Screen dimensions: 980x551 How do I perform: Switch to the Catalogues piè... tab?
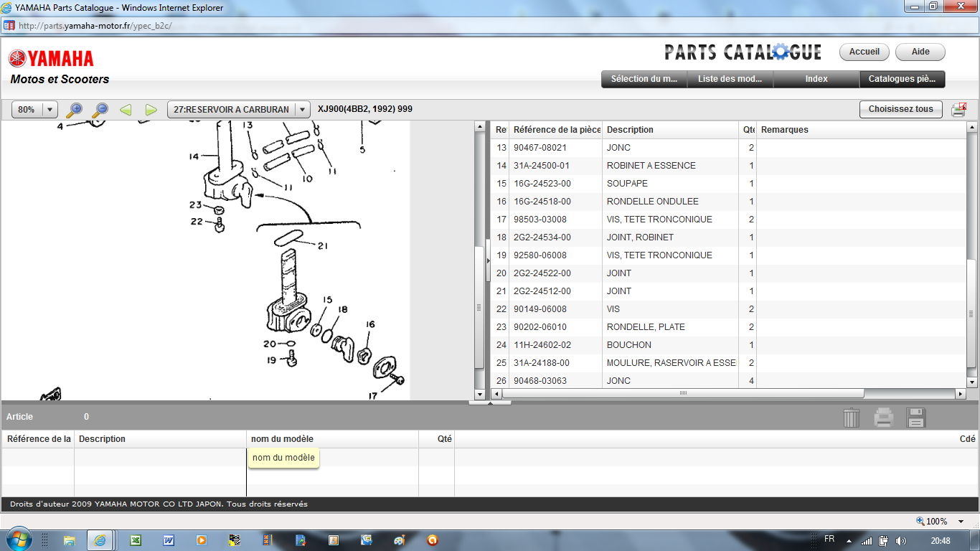click(x=903, y=79)
